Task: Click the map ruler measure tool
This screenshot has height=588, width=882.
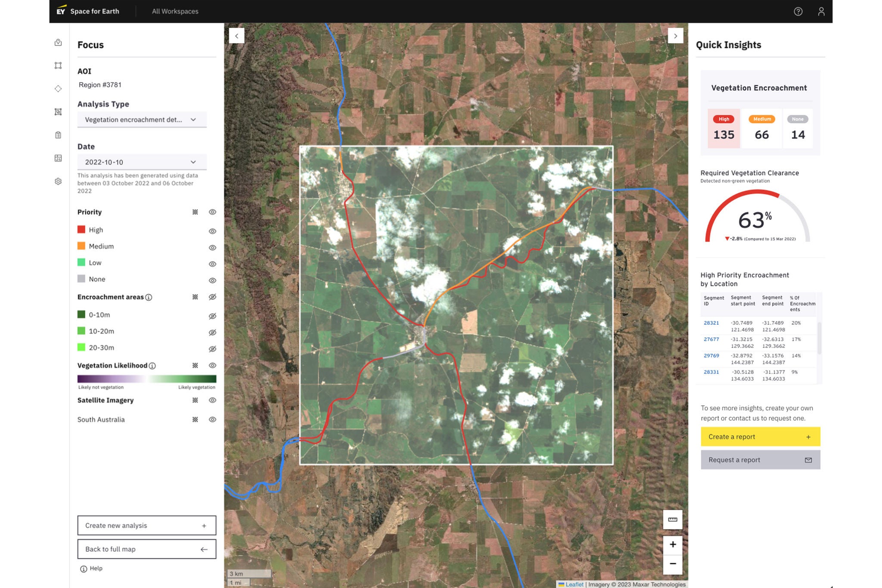Action: coord(672,520)
